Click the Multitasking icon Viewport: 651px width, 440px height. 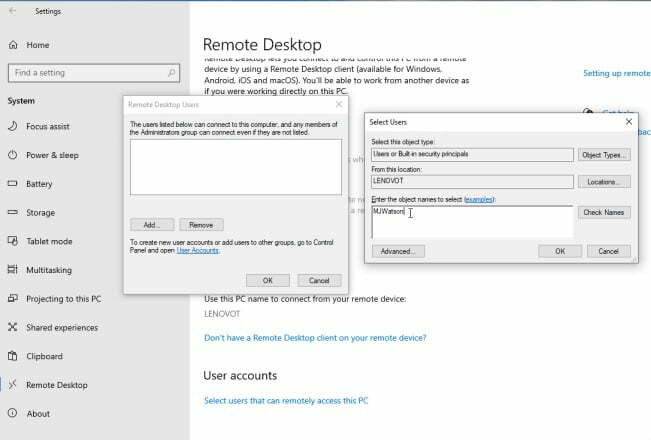pos(13,269)
